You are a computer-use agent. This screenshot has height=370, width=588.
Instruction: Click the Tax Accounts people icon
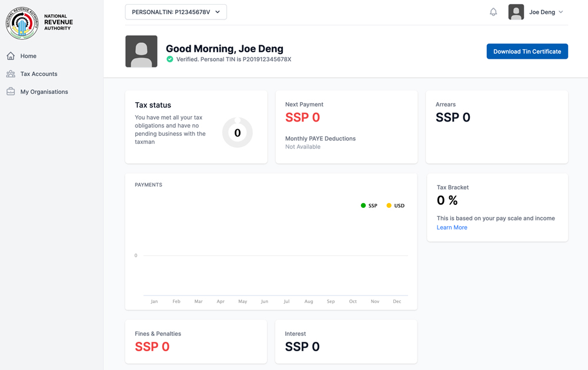11,74
